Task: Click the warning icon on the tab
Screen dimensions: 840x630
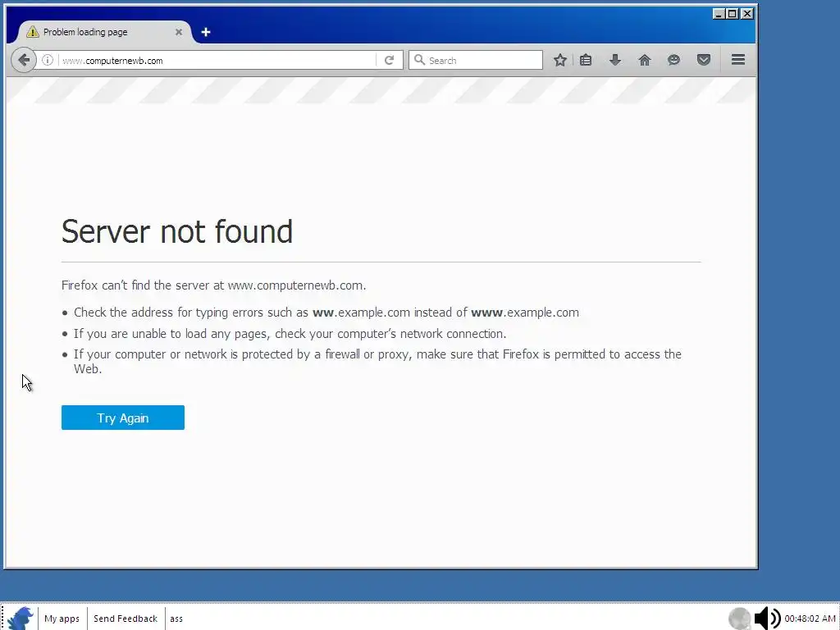Action: (33, 32)
